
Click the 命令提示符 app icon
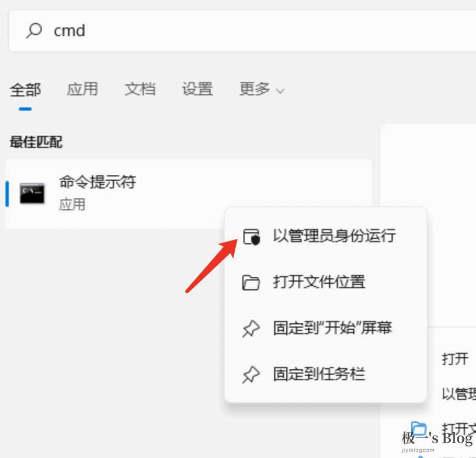(x=32, y=193)
